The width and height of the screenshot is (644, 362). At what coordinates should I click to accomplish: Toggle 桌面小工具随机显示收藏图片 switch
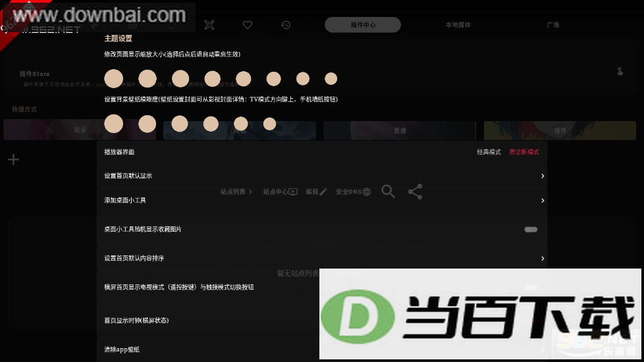point(531,230)
